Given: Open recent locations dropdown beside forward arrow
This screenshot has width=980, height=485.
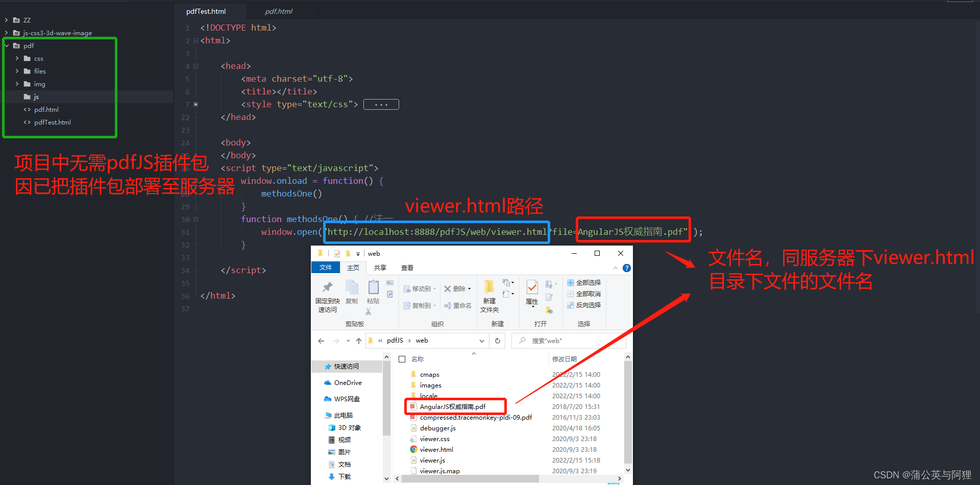Looking at the screenshot, I should (348, 341).
